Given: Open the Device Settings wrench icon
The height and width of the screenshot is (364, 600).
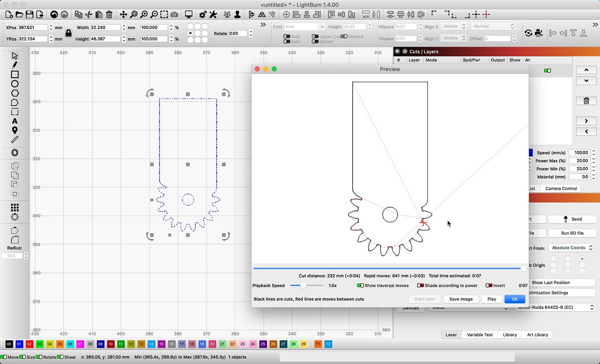Looking at the screenshot, I should [x=213, y=14].
